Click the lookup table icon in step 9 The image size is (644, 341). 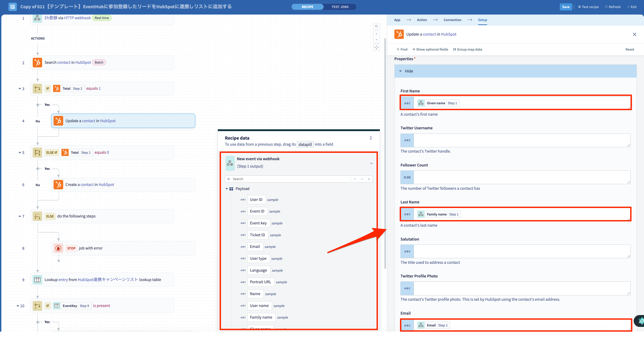pos(37,280)
